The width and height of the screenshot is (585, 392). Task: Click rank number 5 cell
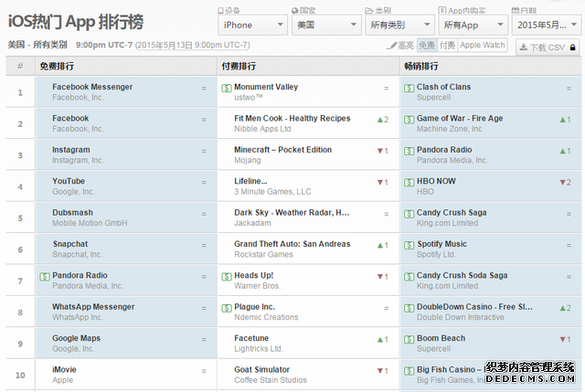click(x=20, y=218)
